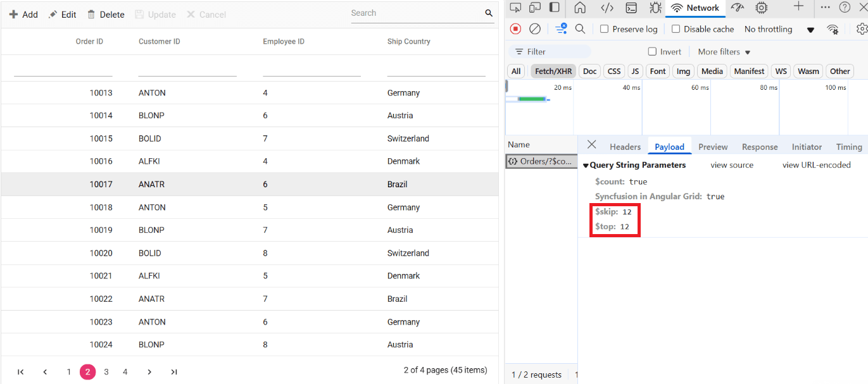Screen dimensions: 868x384
Task: Click the search magnifier icon in grid toolbar
Action: click(489, 13)
